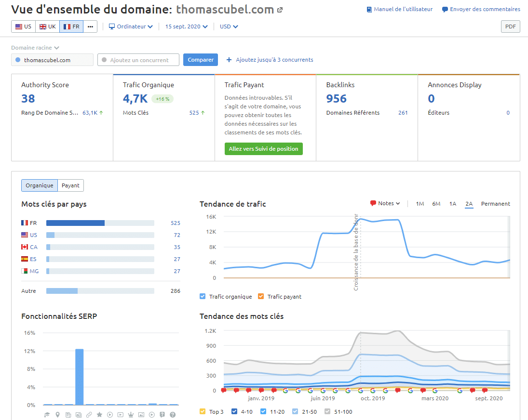Click the Canadian flag in keywords by country
Viewport: 528px width, 420px height.
tap(25, 247)
